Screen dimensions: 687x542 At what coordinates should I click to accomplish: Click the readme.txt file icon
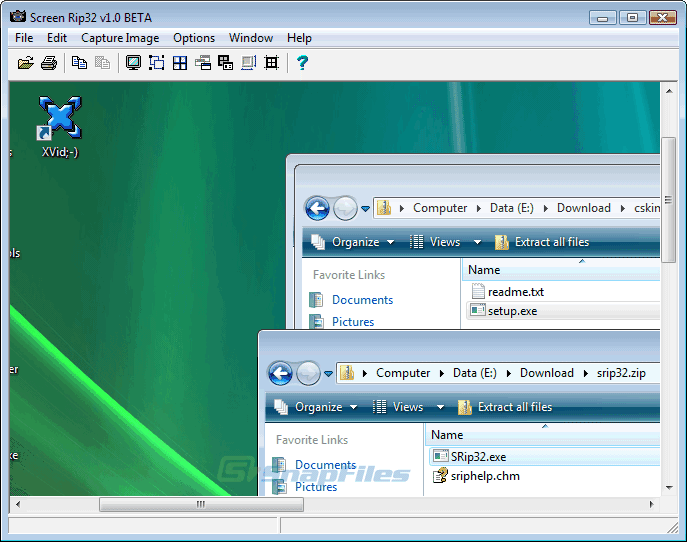tap(478, 291)
